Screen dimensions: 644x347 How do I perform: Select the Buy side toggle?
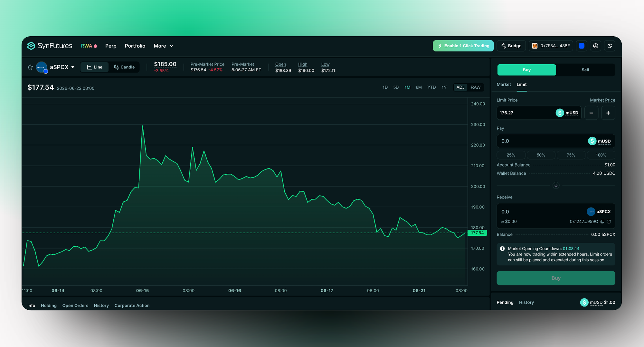[527, 70]
